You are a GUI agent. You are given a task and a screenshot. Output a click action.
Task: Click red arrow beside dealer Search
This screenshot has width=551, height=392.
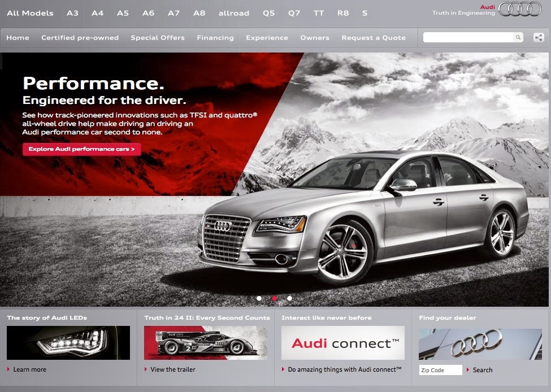[468, 369]
